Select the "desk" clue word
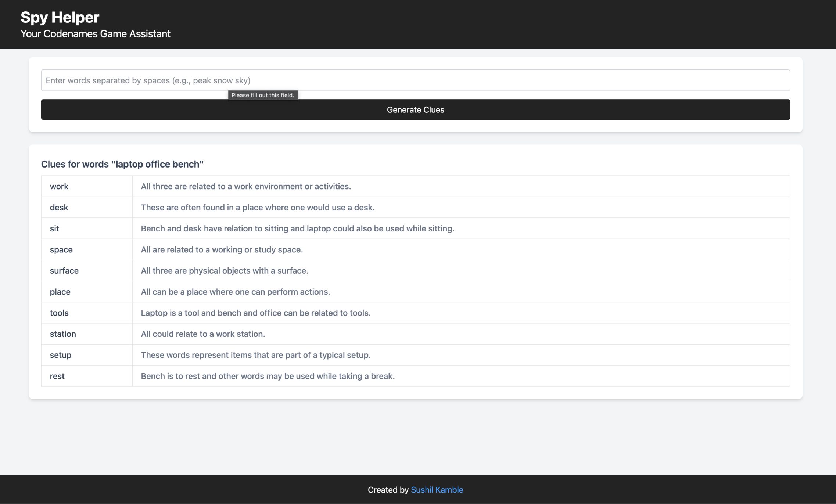Screen dimensions: 836x504 [59, 208]
